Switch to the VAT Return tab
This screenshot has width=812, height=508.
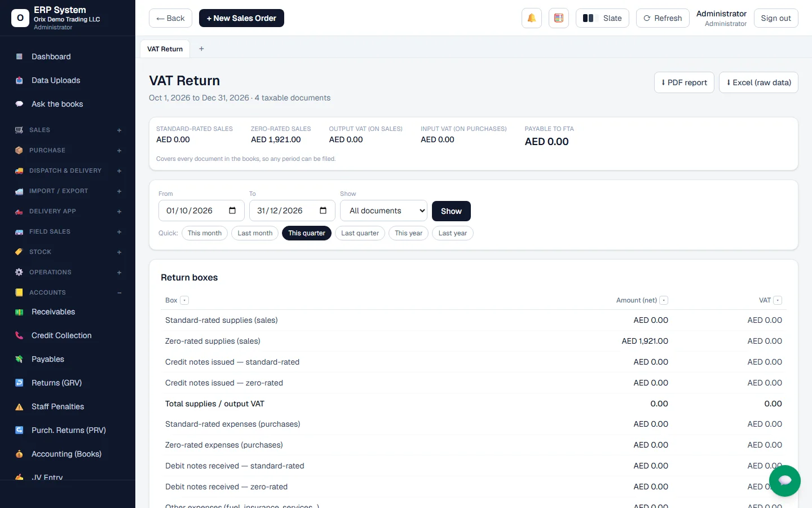tap(165, 49)
